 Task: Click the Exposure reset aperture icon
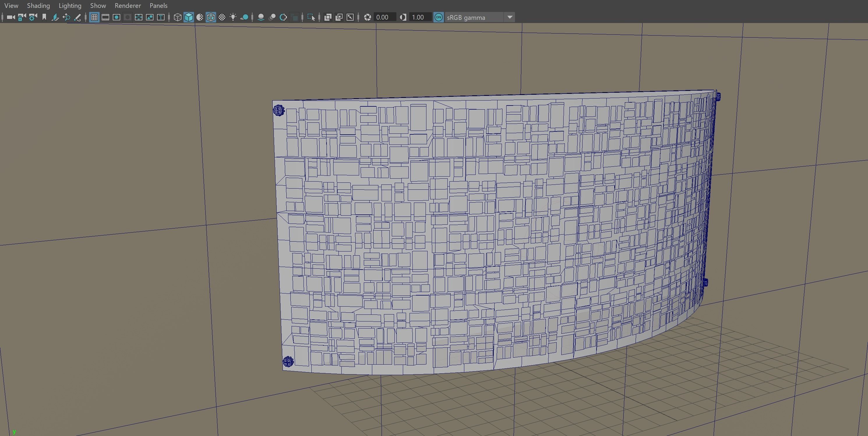pyautogui.click(x=368, y=17)
